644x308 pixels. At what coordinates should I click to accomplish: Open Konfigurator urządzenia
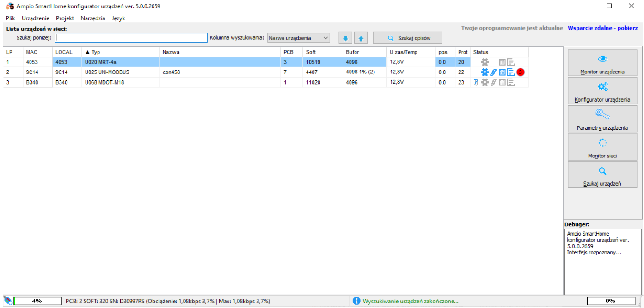click(602, 91)
